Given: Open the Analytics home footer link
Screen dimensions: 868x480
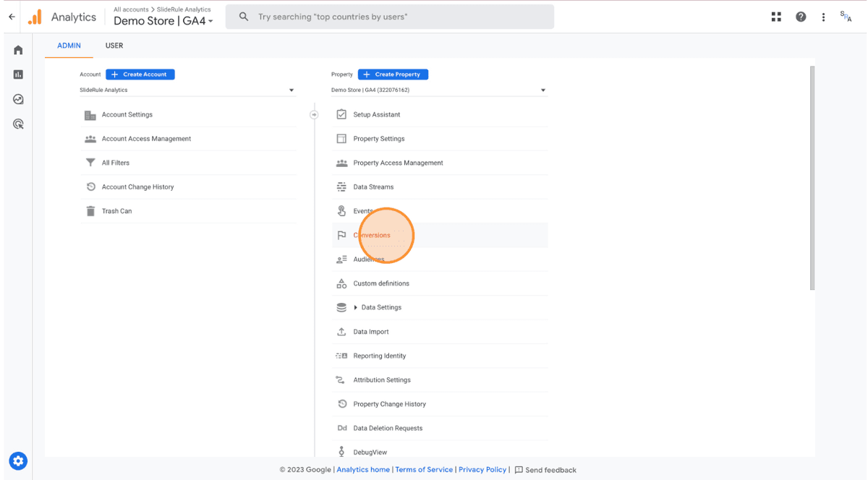Looking at the screenshot, I should (x=363, y=470).
